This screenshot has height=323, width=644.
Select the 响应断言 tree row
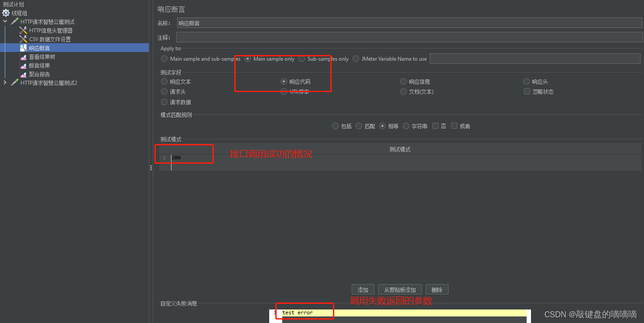coord(74,48)
